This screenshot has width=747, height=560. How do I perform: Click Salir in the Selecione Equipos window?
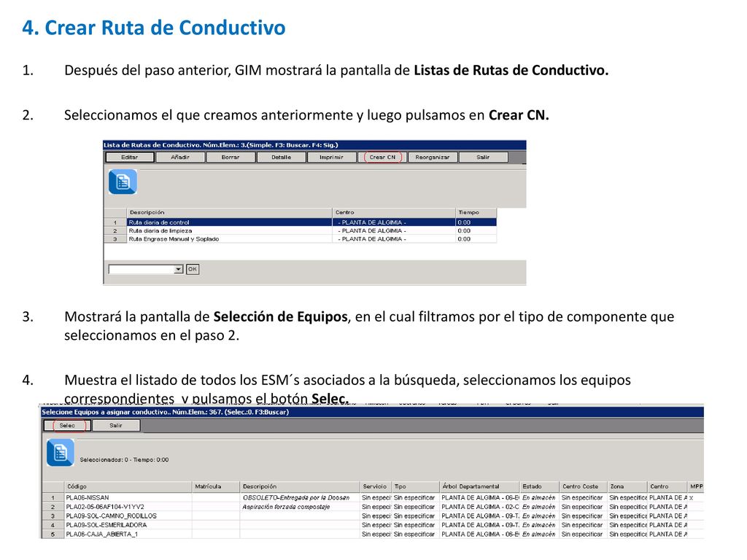pyautogui.click(x=116, y=425)
